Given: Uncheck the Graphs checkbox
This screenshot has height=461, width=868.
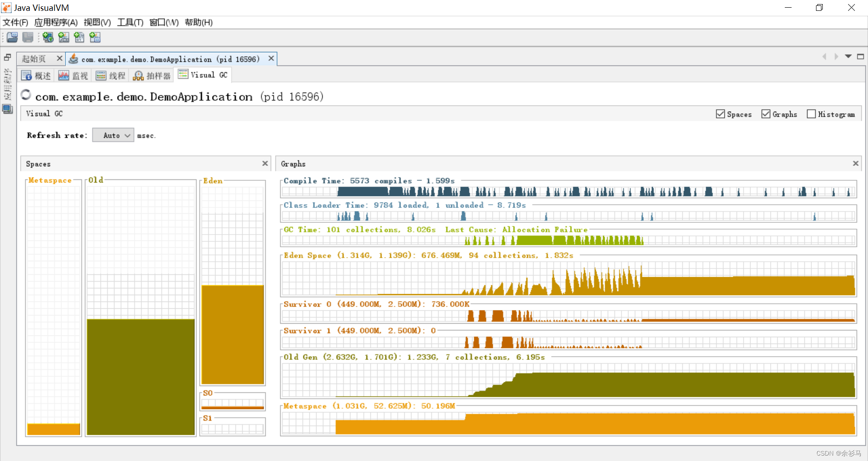Looking at the screenshot, I should pyautogui.click(x=766, y=114).
